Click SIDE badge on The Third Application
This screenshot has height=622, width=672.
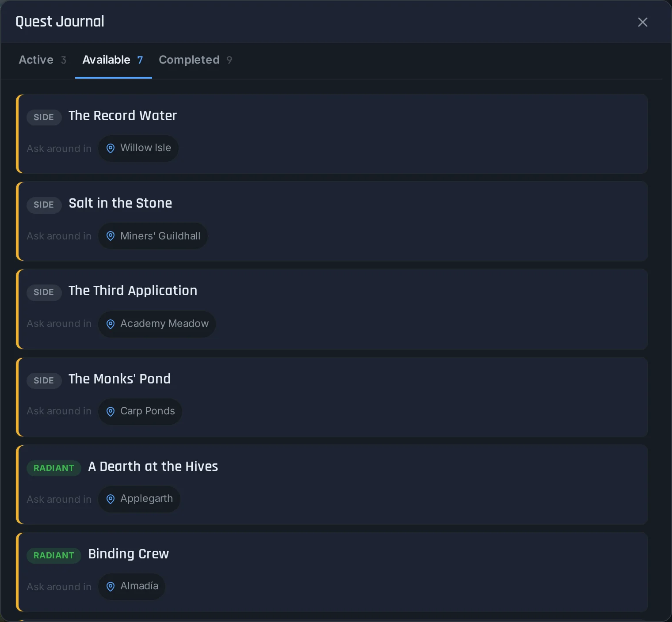pyautogui.click(x=44, y=292)
